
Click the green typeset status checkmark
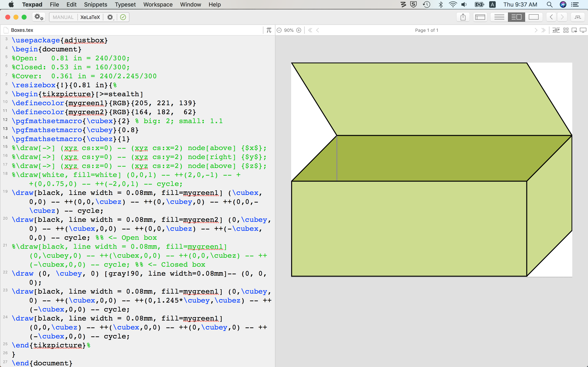123,17
